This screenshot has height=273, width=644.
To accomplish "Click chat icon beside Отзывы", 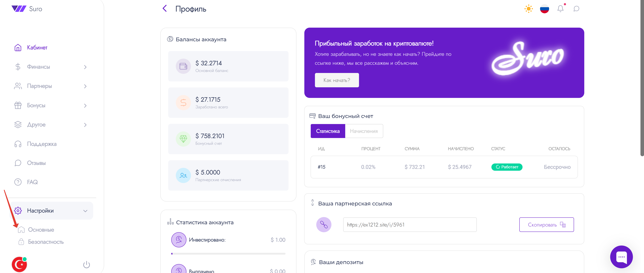I will (x=18, y=163).
